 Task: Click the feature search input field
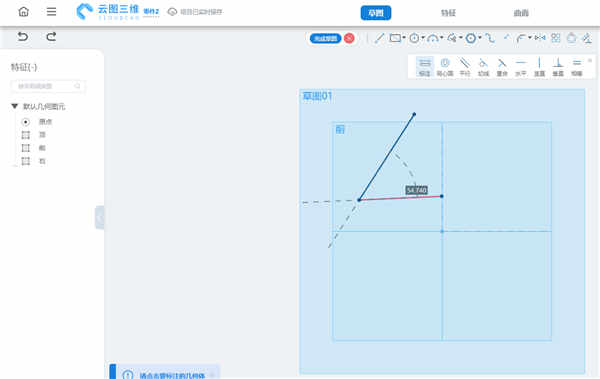click(x=48, y=86)
